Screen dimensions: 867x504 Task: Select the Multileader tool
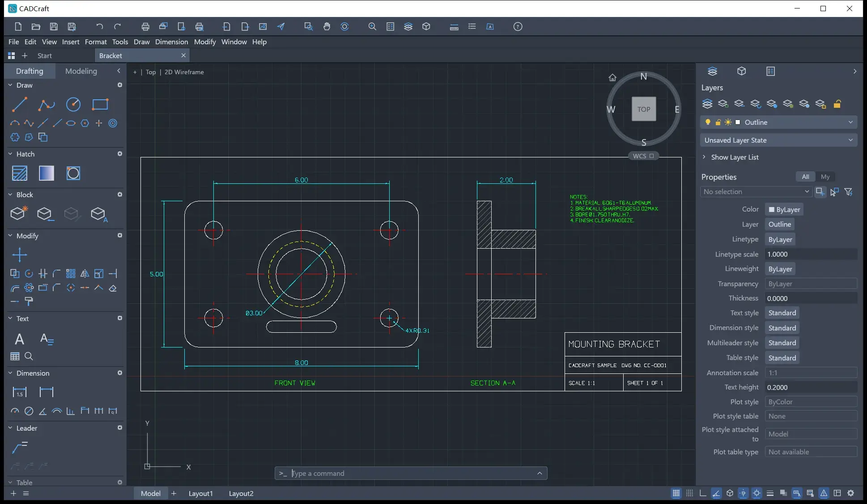click(19, 447)
